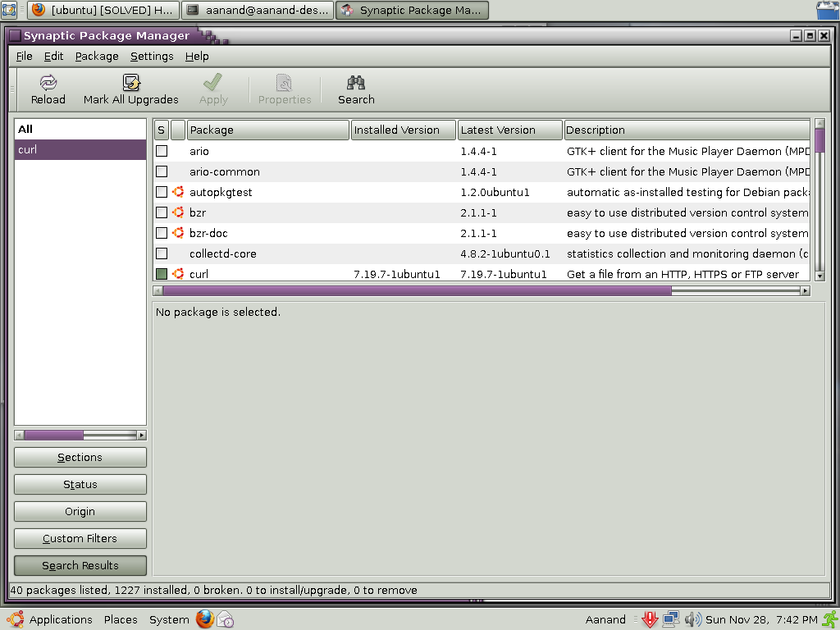The height and width of the screenshot is (630, 840).
Task: Click the left pane horizontal scrollbar thumb
Action: [x=53, y=435]
